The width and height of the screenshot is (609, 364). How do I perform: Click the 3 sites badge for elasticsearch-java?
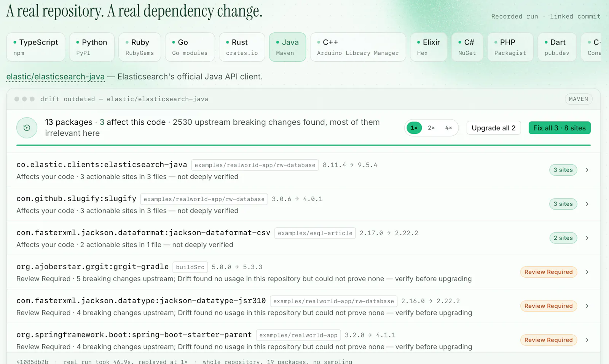click(x=563, y=170)
